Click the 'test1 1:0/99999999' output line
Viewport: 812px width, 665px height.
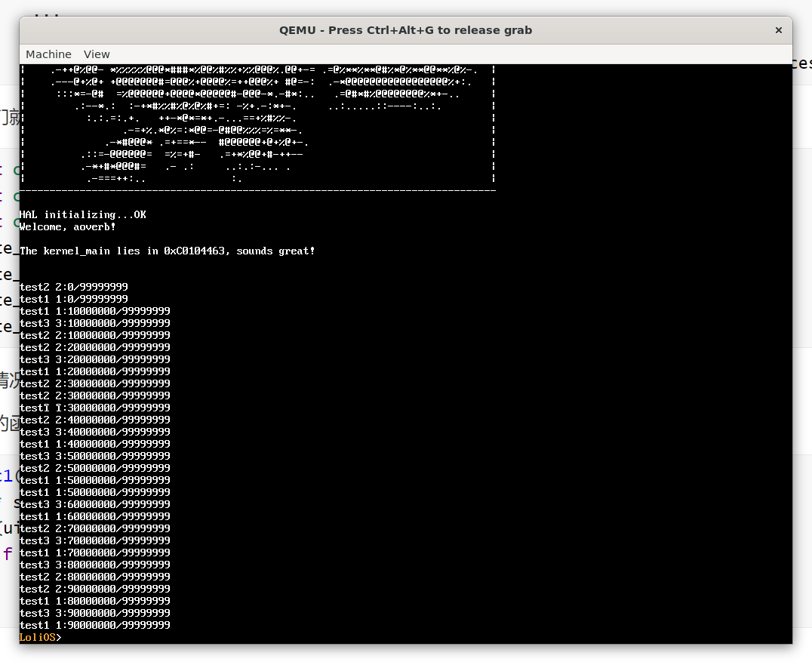[74, 300]
